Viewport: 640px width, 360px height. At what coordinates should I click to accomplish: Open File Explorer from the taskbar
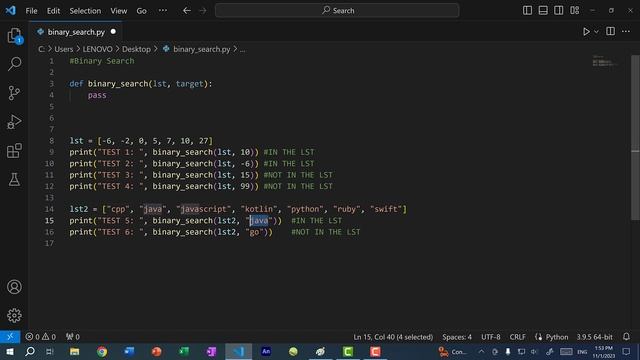coord(74,351)
